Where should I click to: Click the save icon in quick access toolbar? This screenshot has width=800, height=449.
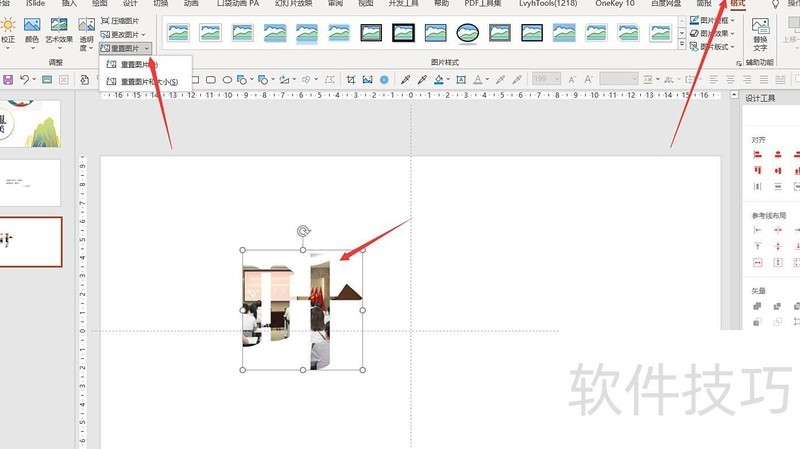pyautogui.click(x=7, y=79)
